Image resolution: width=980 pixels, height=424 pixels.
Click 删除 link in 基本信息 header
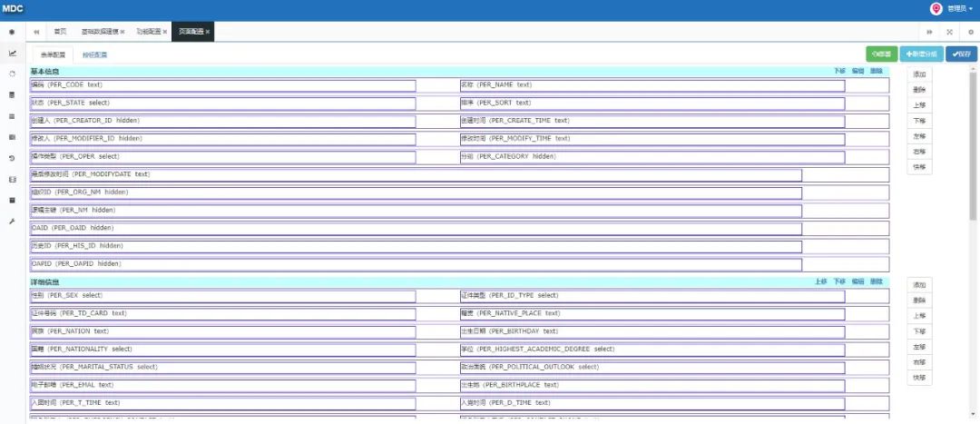coord(876,72)
